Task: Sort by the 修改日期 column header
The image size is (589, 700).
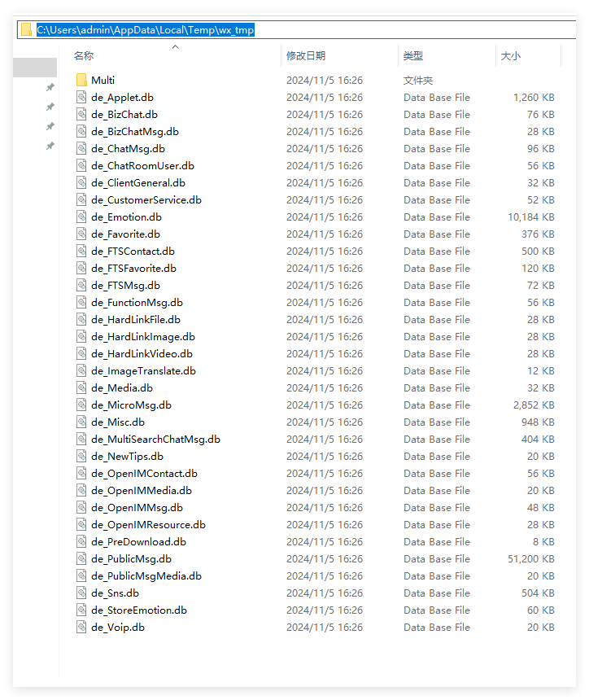Action: [x=306, y=56]
